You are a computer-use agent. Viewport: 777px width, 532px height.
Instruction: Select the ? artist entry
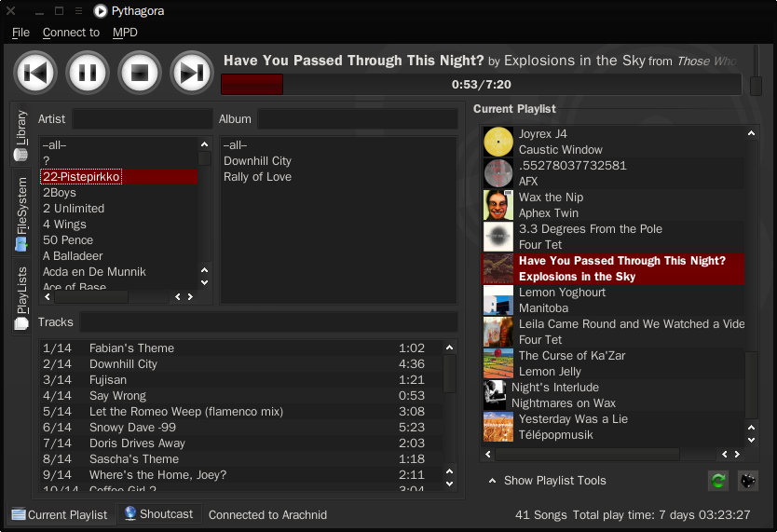pyautogui.click(x=119, y=161)
